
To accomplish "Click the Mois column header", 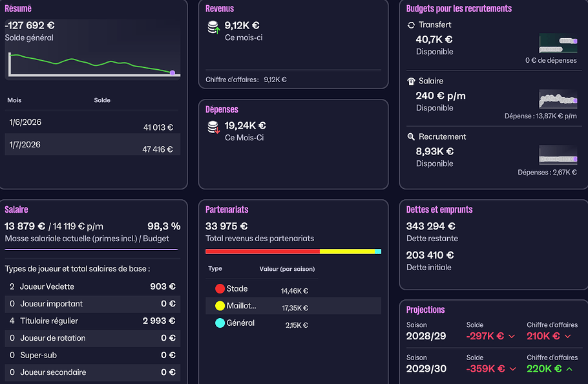I will coord(14,100).
